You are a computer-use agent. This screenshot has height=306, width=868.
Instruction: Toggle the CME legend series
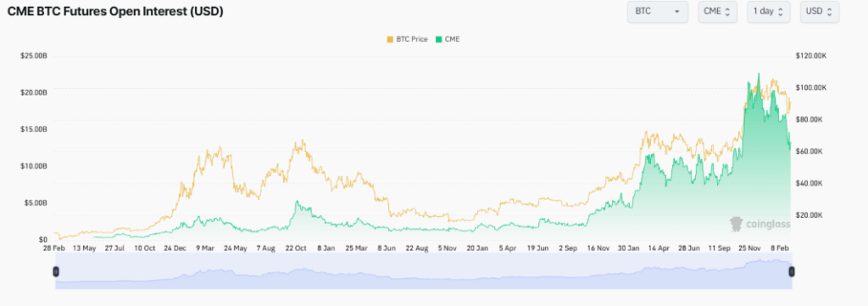click(448, 39)
